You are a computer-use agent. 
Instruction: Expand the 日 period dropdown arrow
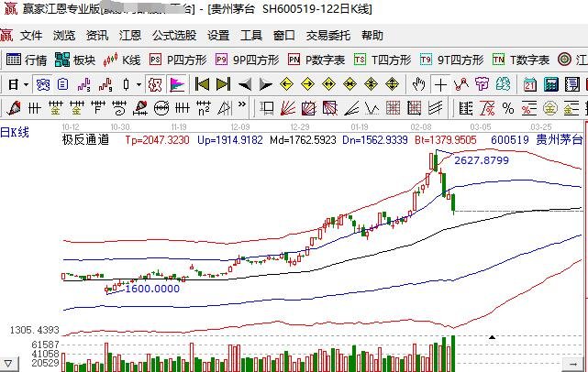click(26, 85)
